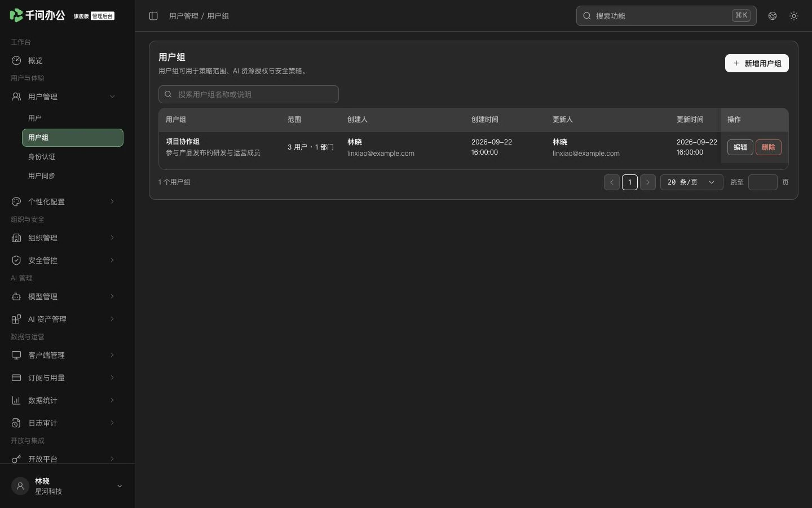Click the 用户管理 people icon
This screenshot has height=508, width=812.
(16, 97)
